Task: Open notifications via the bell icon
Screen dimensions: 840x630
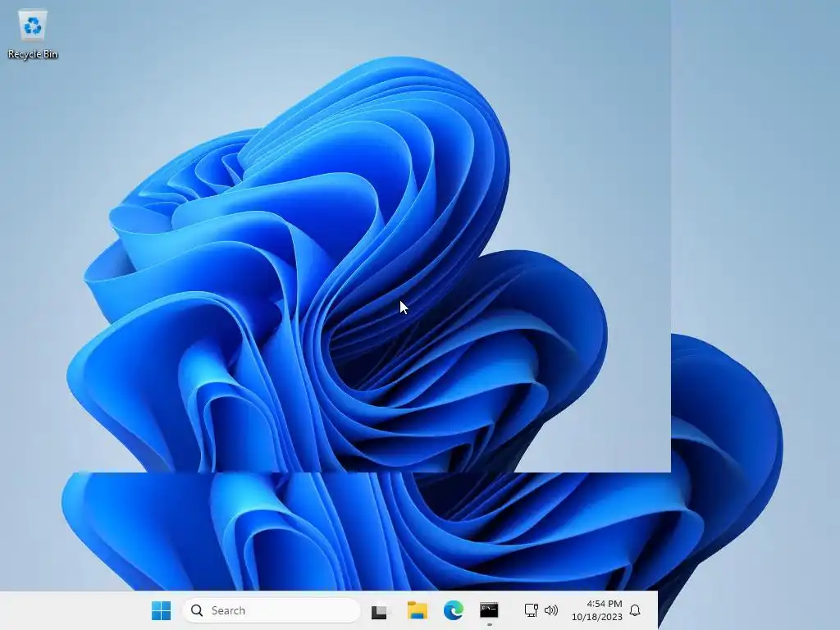Action: (x=635, y=610)
